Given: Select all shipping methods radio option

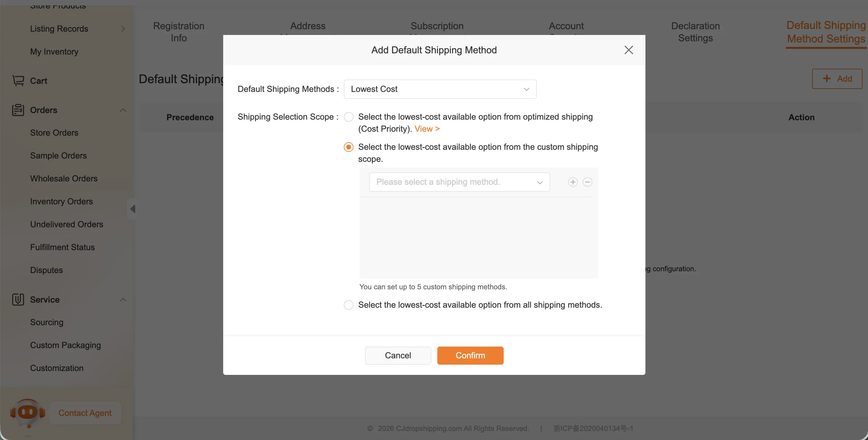Looking at the screenshot, I should (x=348, y=305).
